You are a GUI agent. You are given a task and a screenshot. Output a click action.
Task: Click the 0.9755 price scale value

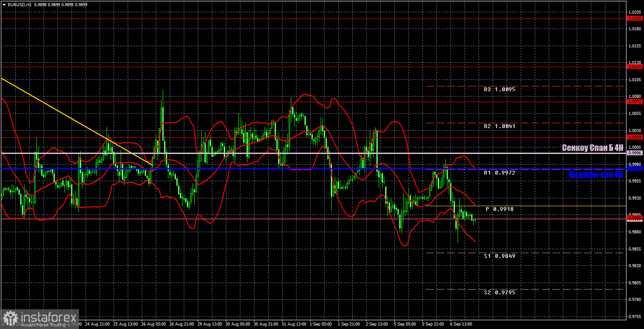[x=634, y=317]
